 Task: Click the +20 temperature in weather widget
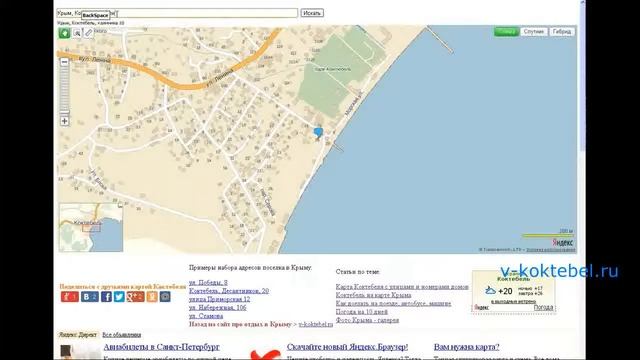[x=505, y=291]
